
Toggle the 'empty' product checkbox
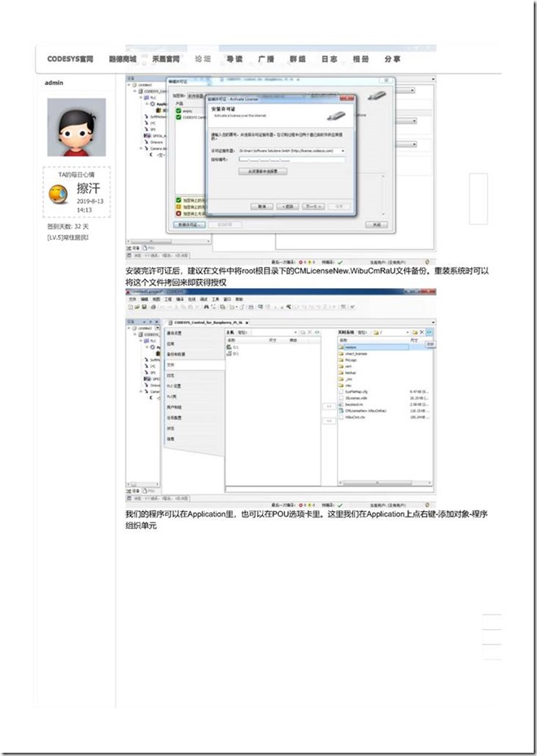[178, 111]
